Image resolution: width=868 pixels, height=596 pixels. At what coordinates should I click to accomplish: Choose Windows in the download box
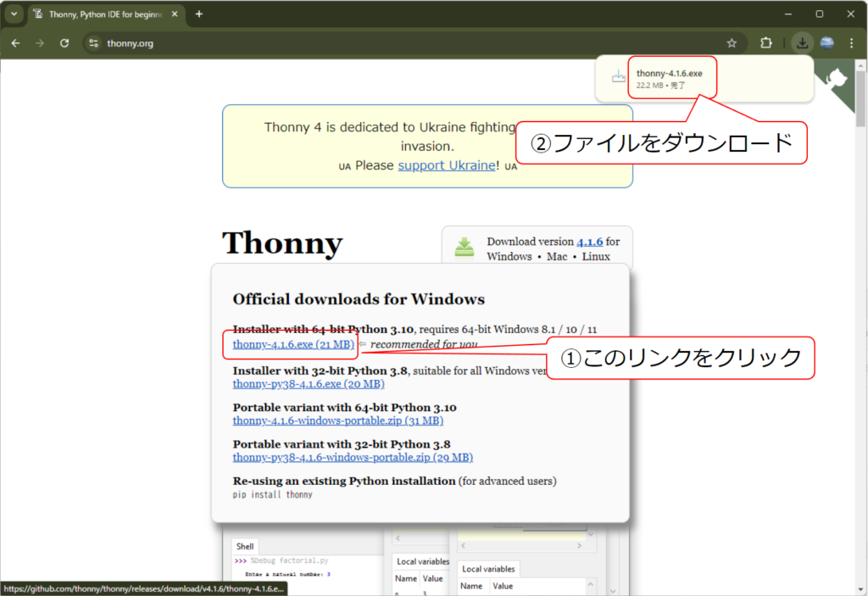(x=509, y=256)
